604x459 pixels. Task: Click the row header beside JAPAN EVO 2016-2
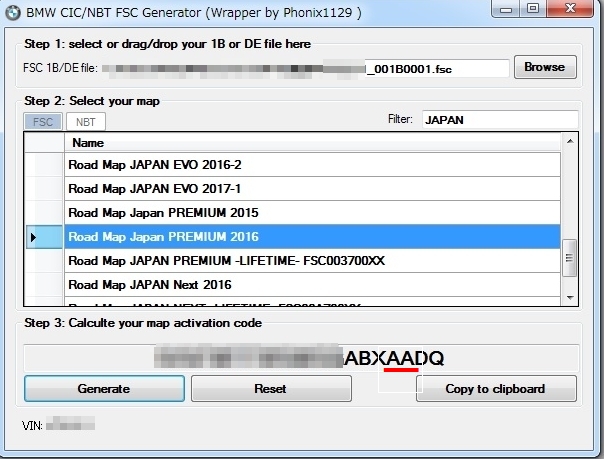pyautogui.click(x=44, y=164)
